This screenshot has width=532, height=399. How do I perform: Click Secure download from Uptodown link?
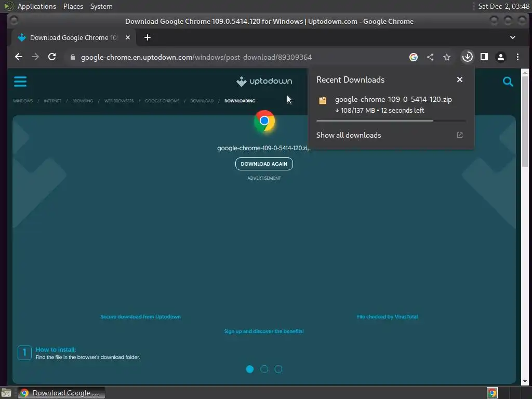(140, 316)
